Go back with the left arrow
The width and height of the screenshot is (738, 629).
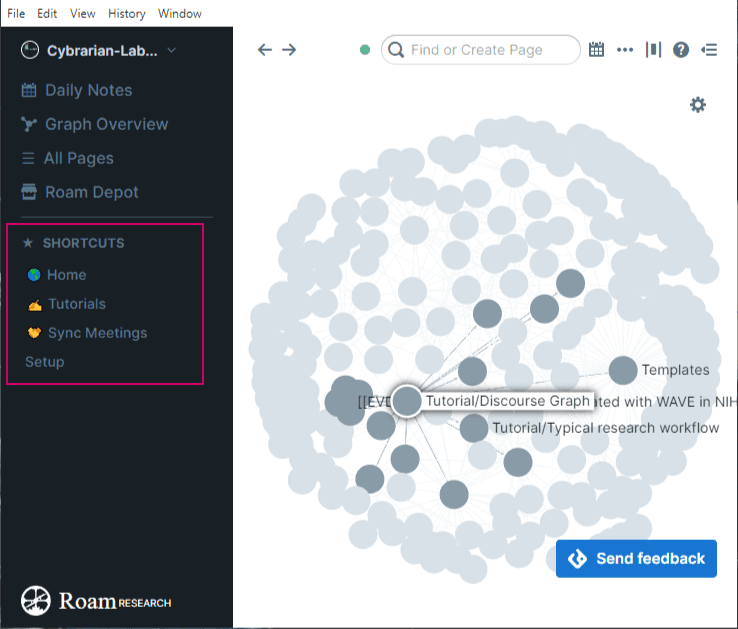click(265, 49)
